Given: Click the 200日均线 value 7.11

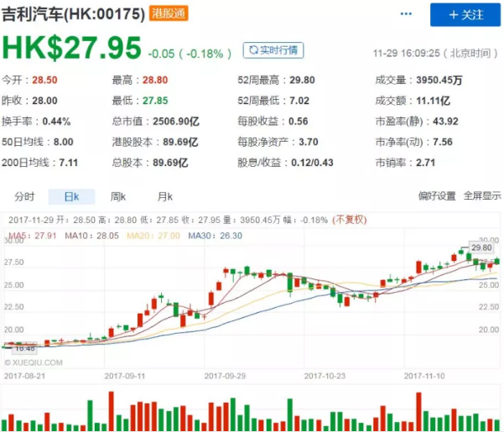Looking at the screenshot, I should [69, 163].
